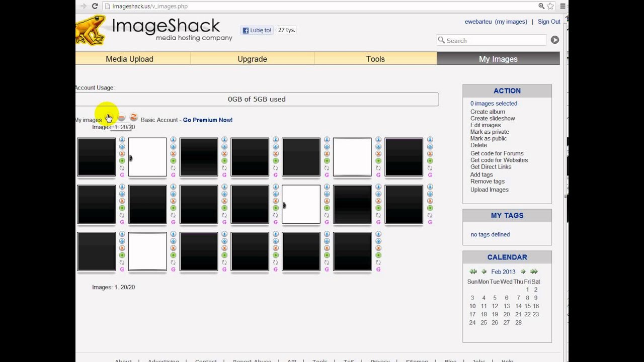Click rotate arrows icon beside first top-row thumbnail

click(122, 168)
